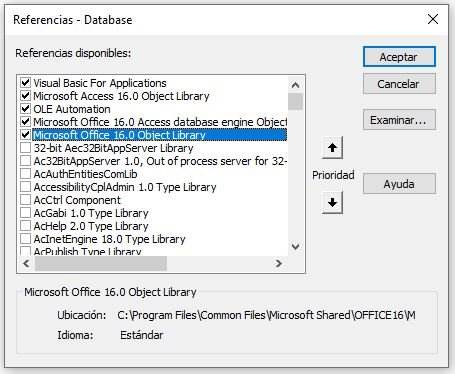
Task: Move selected reference up in priority
Action: click(332, 148)
